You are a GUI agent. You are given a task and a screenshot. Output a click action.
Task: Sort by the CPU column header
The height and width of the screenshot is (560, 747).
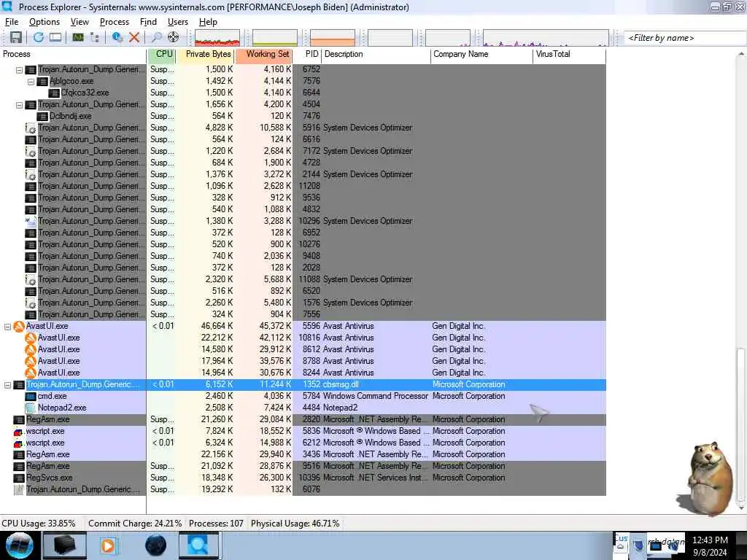(x=162, y=54)
